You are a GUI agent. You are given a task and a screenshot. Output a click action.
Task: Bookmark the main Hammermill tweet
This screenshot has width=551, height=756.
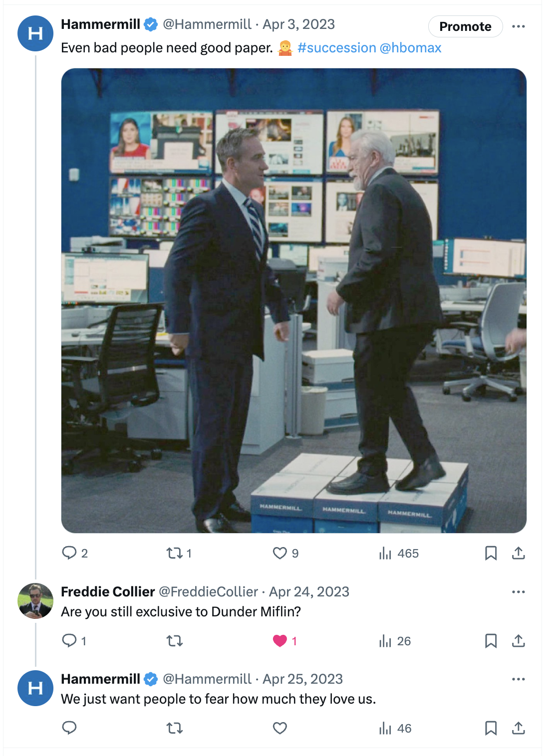(x=491, y=553)
